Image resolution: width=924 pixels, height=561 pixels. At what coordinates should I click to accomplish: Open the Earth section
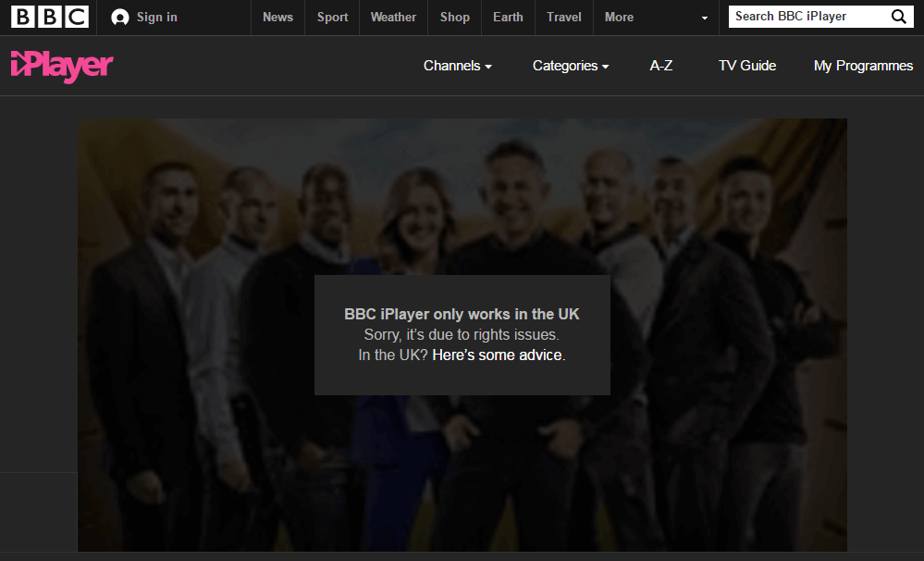click(x=508, y=17)
